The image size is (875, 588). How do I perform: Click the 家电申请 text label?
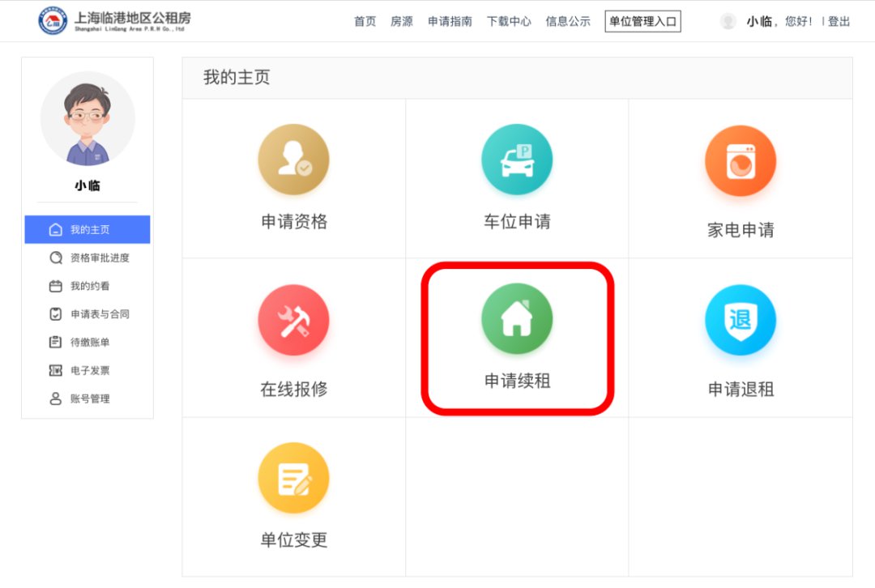[741, 230]
